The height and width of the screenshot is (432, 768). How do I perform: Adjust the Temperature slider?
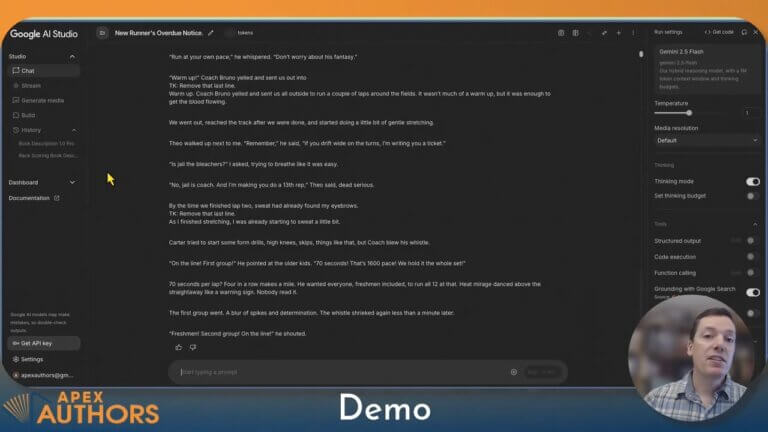pos(689,113)
